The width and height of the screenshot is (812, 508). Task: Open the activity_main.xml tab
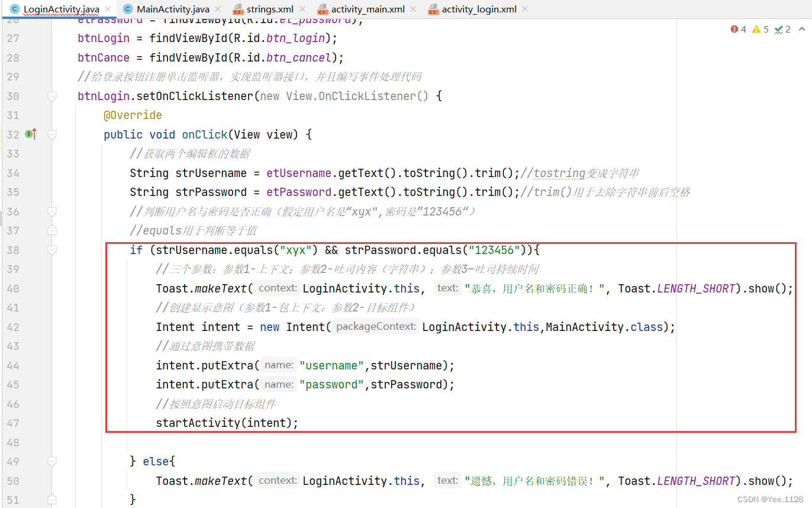[367, 9]
